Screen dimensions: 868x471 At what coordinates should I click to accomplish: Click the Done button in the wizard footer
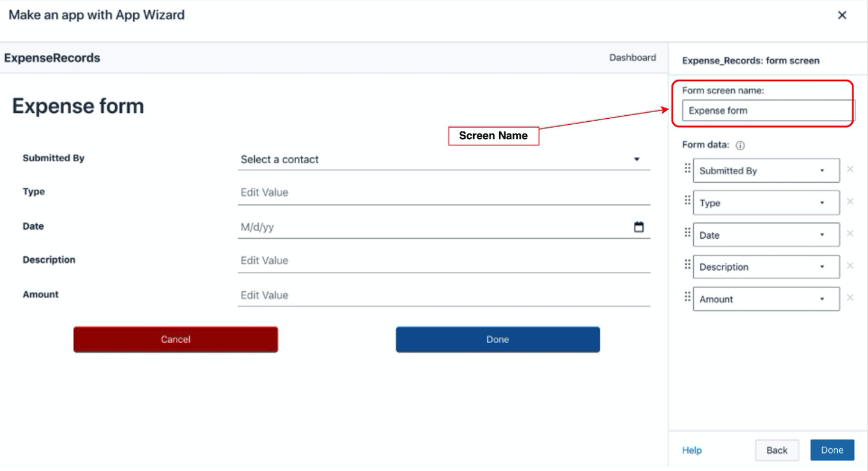832,450
